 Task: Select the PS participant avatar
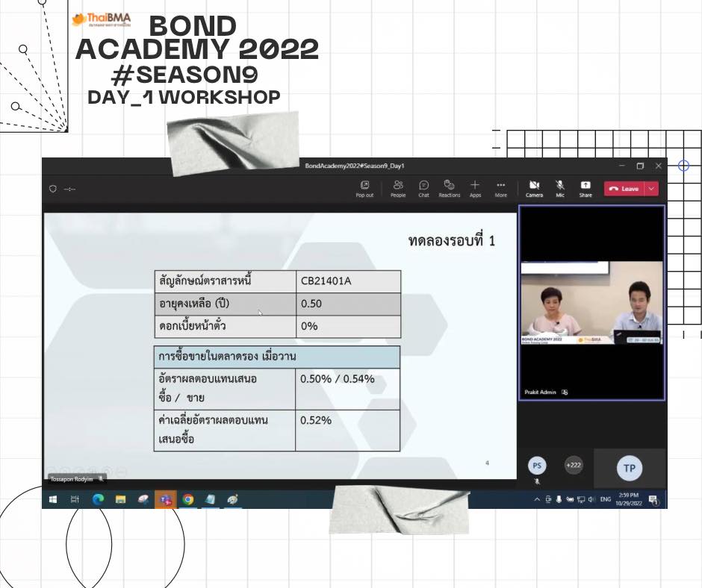536,465
